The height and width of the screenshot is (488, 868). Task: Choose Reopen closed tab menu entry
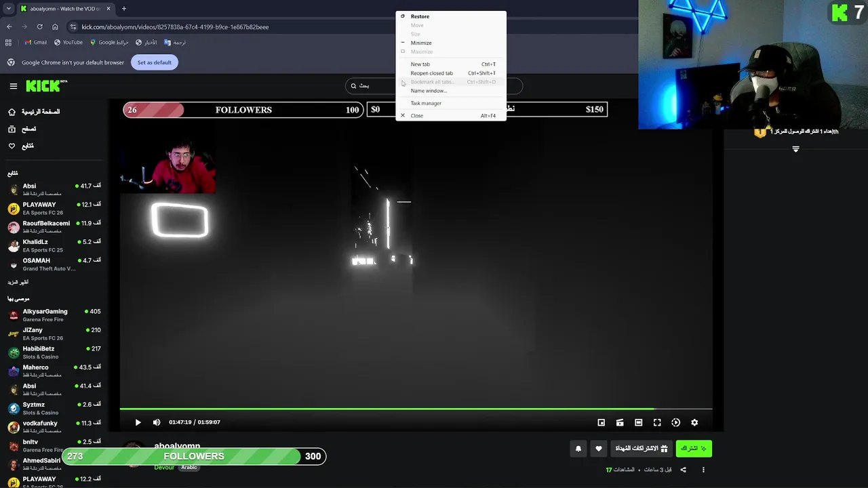(x=450, y=73)
